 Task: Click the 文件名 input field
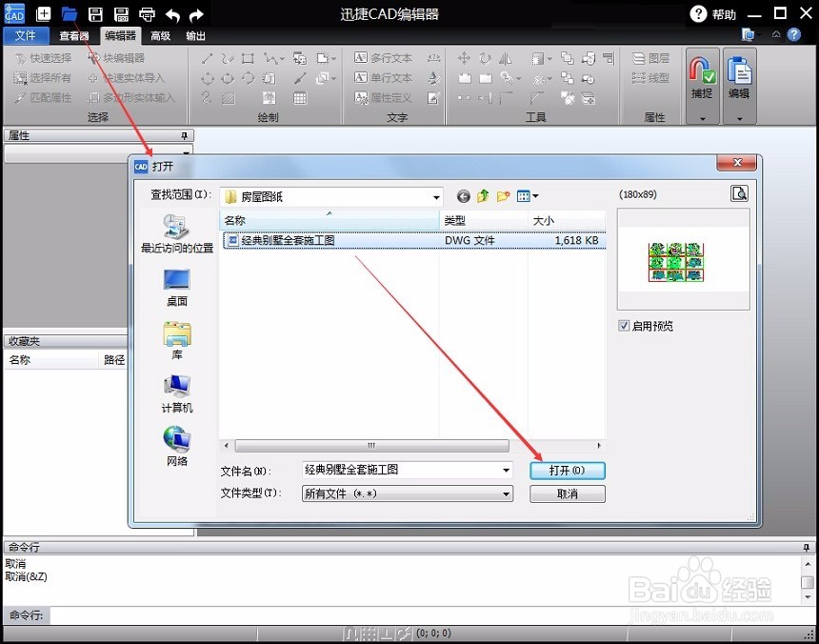coord(407,470)
